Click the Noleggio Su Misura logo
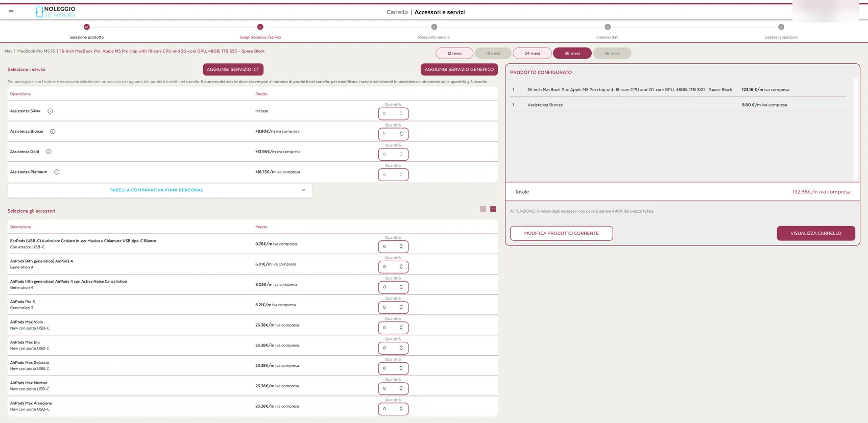Screen dimensions: 868x423 55,12
